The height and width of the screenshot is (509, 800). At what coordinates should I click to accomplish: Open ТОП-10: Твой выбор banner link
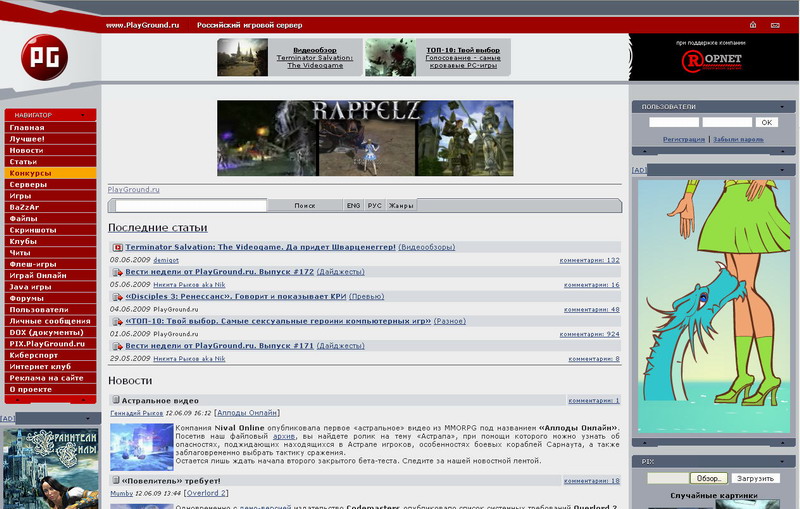pos(463,58)
